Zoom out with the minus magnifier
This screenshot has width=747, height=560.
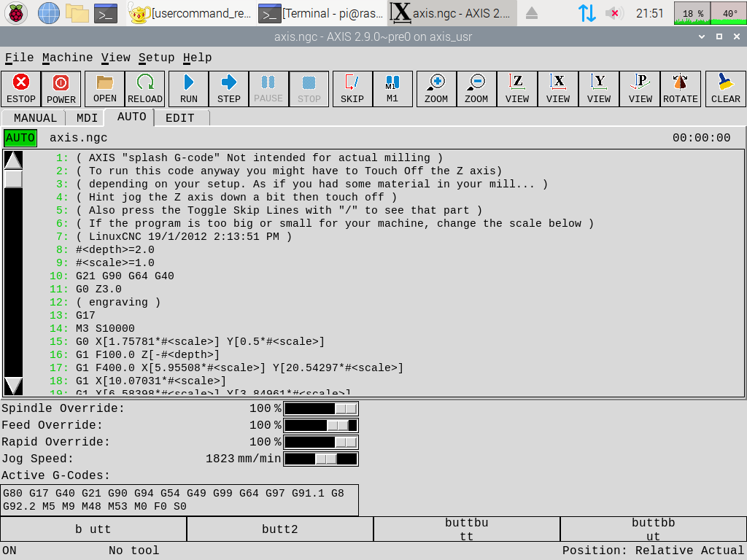pos(476,89)
